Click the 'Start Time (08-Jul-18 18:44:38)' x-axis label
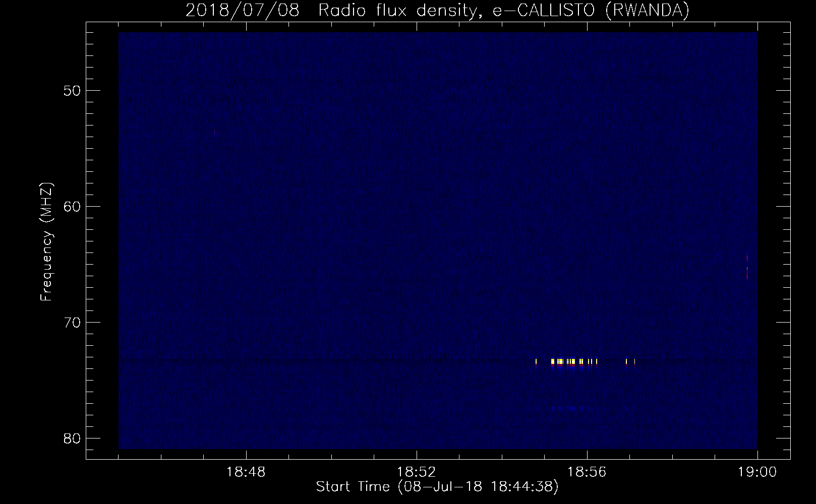 437,487
